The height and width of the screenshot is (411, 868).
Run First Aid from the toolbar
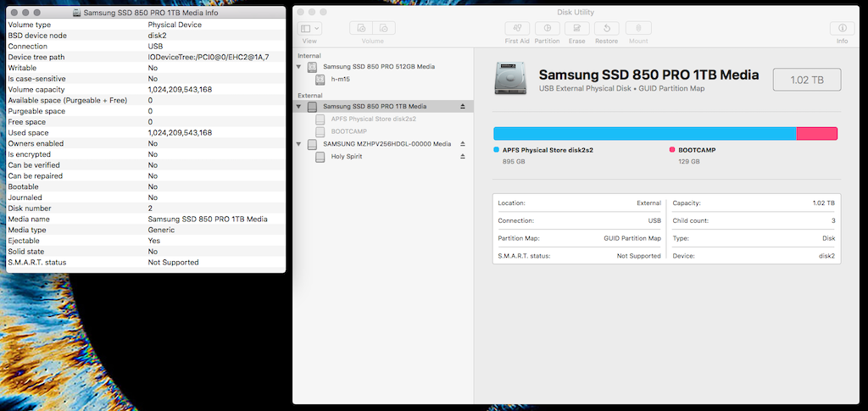tap(517, 28)
